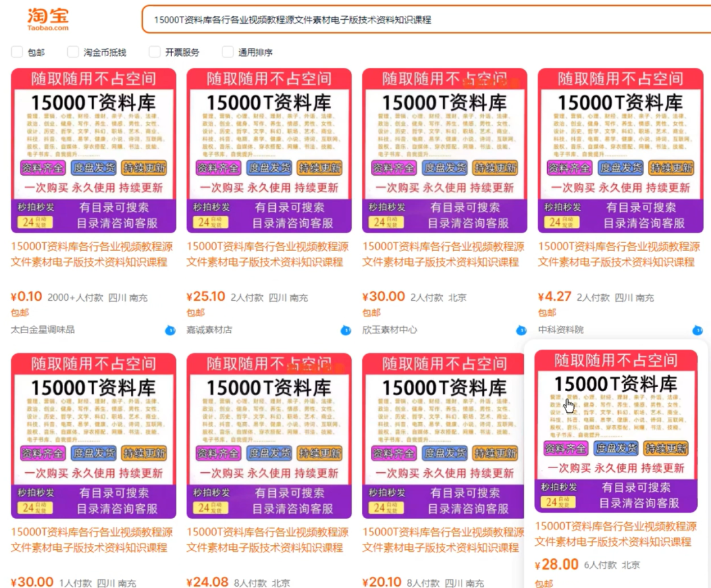Open title link above ¥24.08 price
The width and height of the screenshot is (711, 588).
point(267,540)
